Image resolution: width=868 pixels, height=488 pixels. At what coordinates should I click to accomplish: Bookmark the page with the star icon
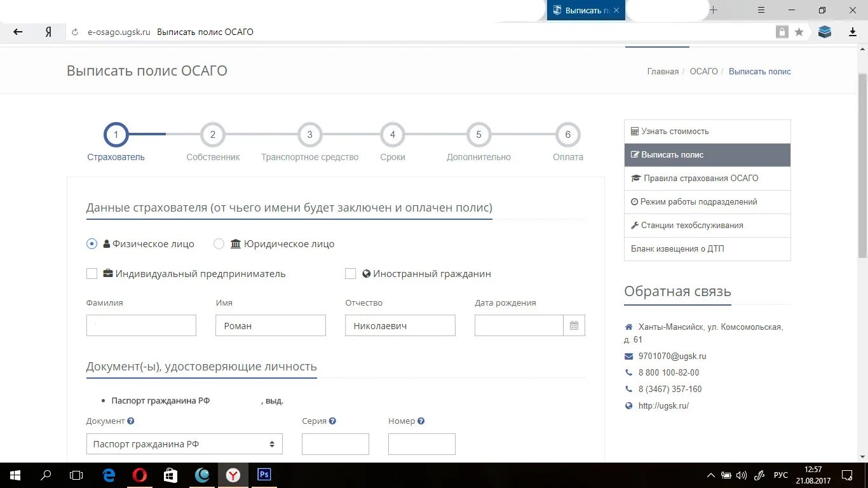click(799, 32)
